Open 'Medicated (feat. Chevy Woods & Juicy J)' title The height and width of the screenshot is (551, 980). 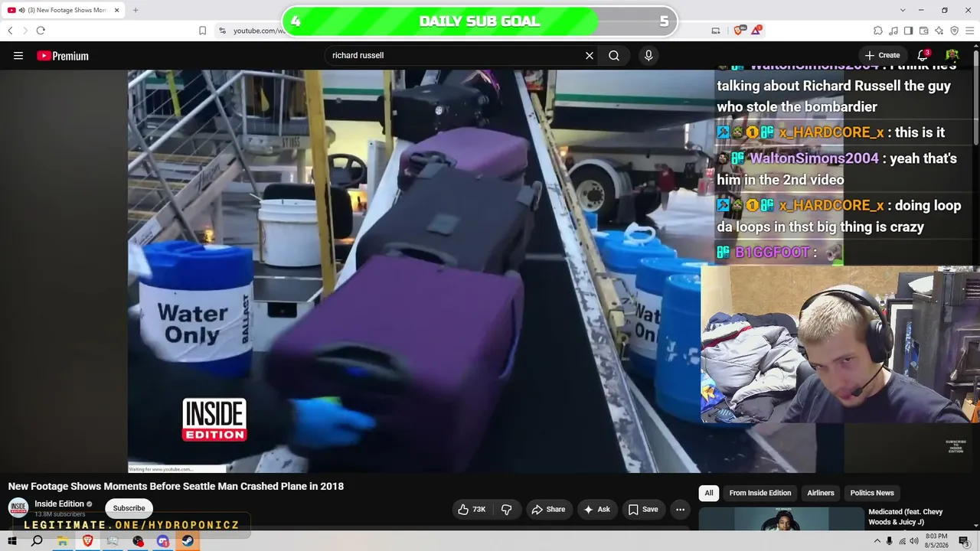(x=906, y=517)
